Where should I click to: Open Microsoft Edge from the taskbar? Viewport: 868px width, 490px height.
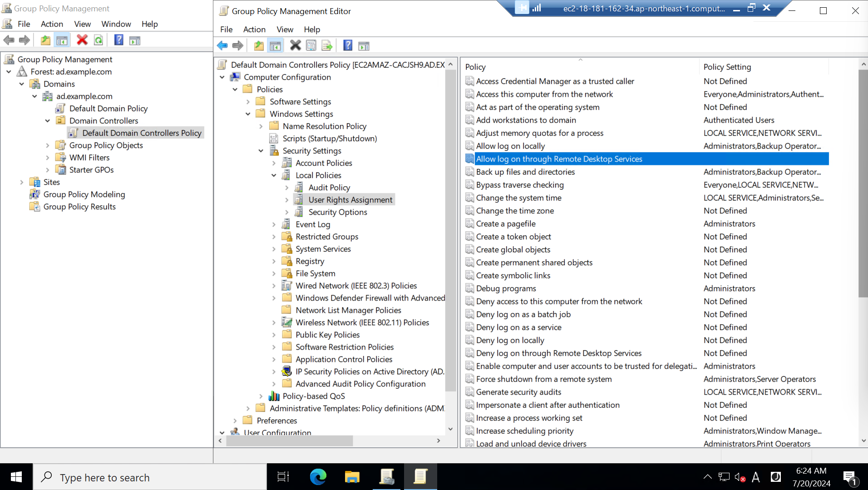point(318,477)
